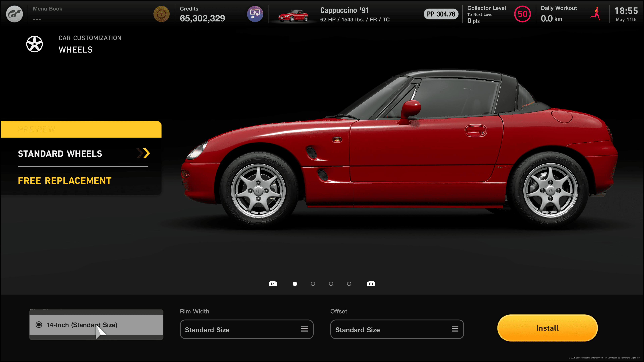Image resolution: width=644 pixels, height=362 pixels.
Task: Open the Menu Book compass icon
Action: (162, 14)
